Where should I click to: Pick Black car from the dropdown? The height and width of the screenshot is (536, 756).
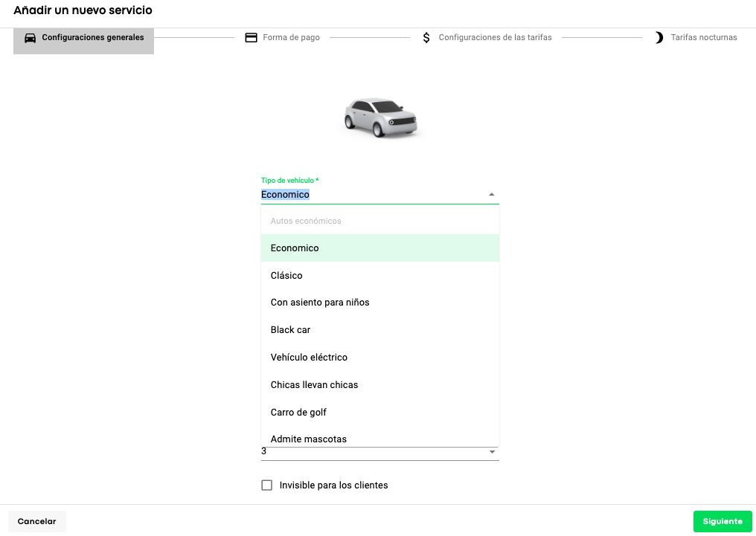point(380,330)
